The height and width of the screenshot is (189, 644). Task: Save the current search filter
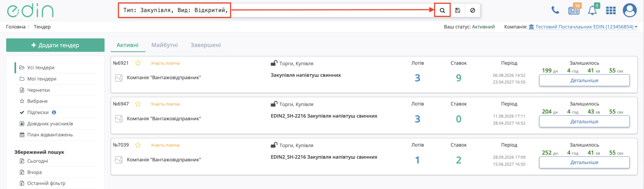(x=458, y=10)
